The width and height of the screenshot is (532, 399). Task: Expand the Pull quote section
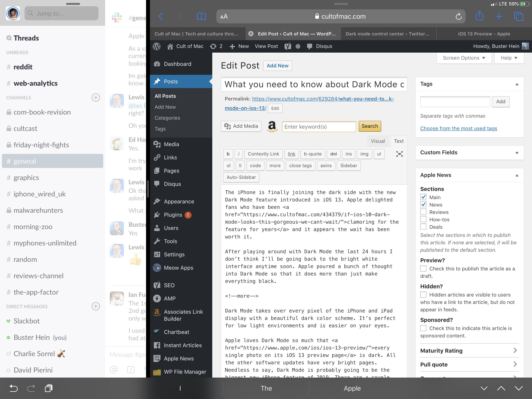pos(469,364)
